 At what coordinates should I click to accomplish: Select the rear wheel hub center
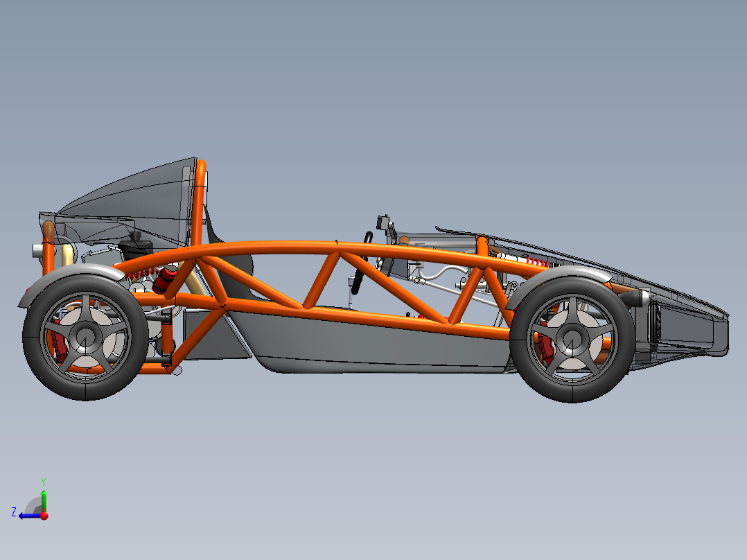pyautogui.click(x=86, y=337)
